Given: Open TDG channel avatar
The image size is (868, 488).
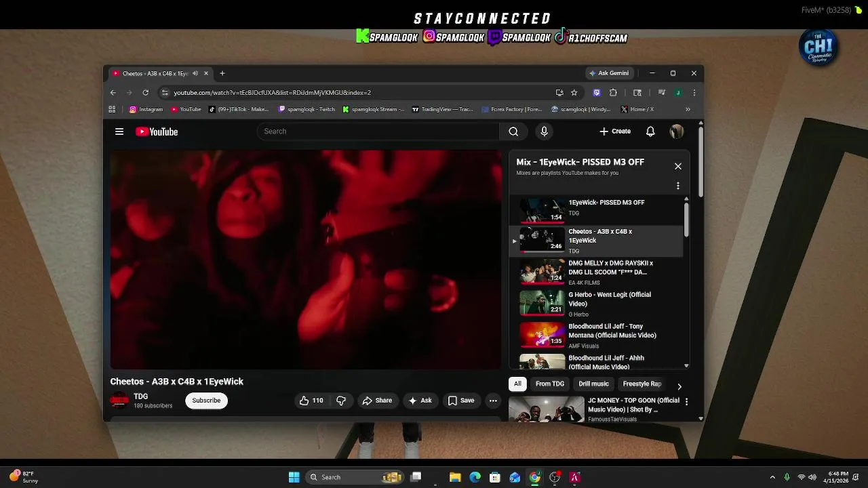Looking at the screenshot, I should coord(119,401).
